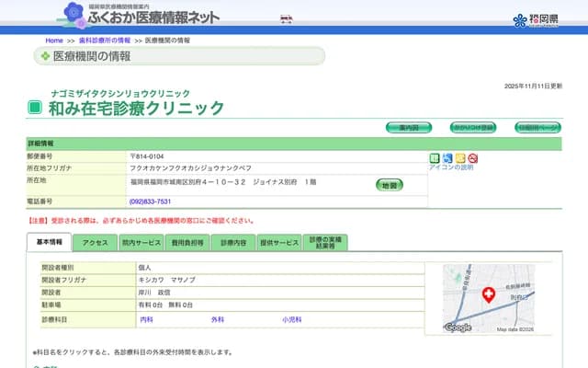Open アイコンの説明 link

[x=451, y=167]
